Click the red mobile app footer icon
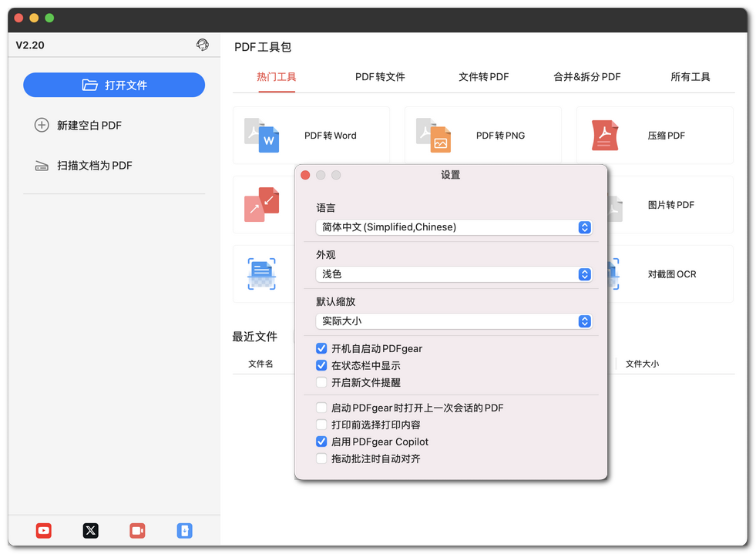Viewport: 756px width, 554px height. coord(137,530)
